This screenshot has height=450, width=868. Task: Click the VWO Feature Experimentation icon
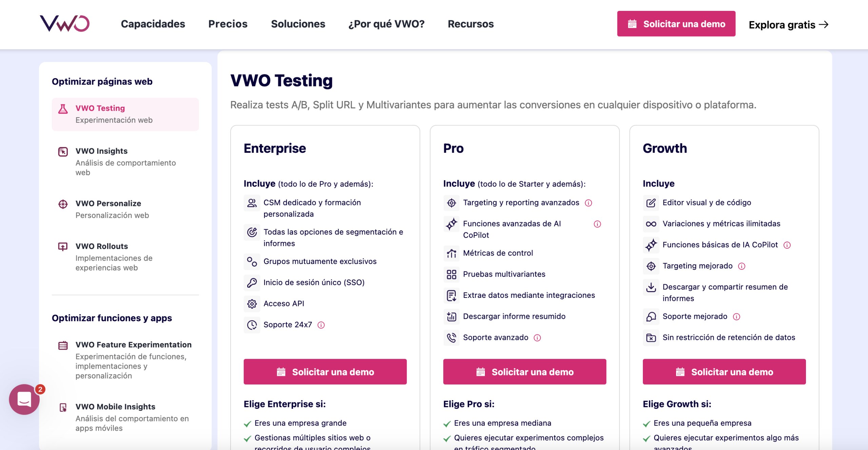(63, 345)
